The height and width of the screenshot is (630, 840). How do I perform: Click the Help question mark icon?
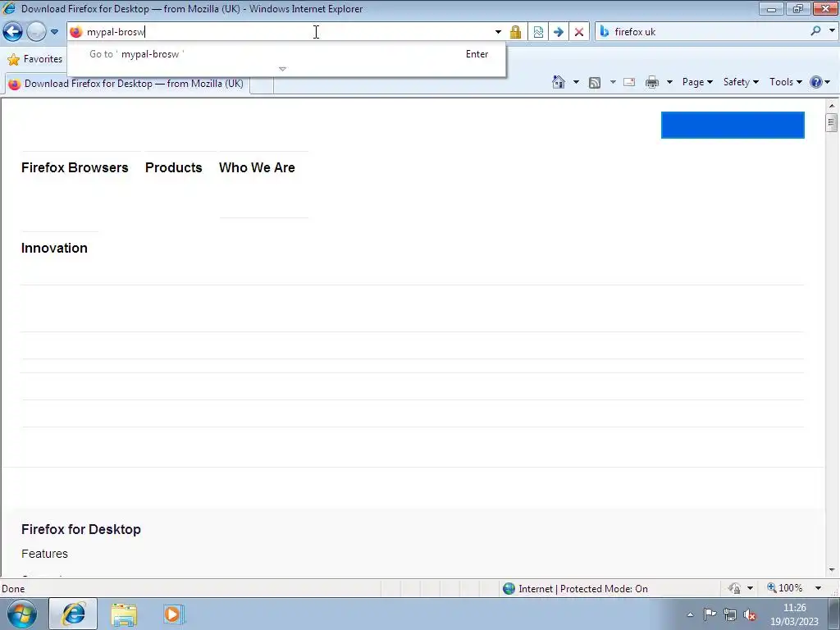(x=816, y=82)
